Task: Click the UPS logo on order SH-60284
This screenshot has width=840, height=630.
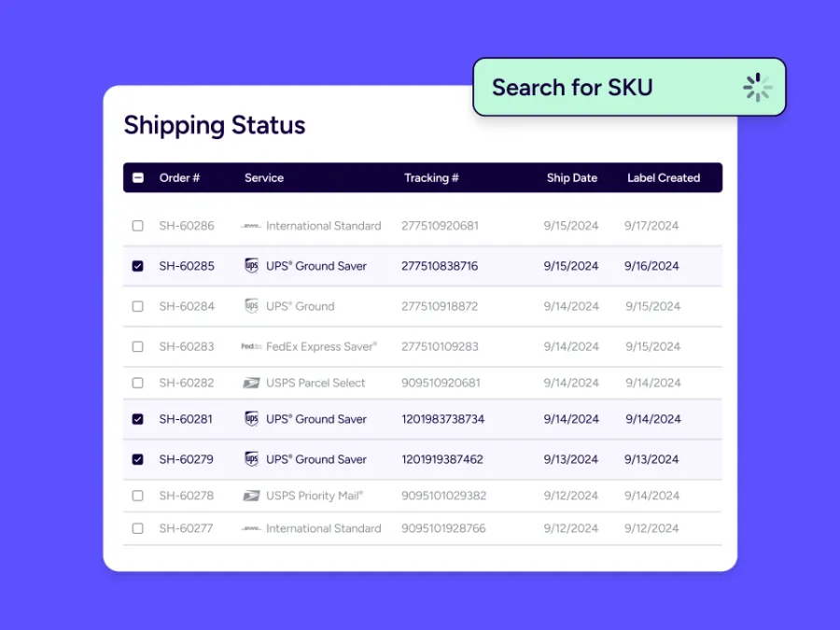Action: [251, 306]
